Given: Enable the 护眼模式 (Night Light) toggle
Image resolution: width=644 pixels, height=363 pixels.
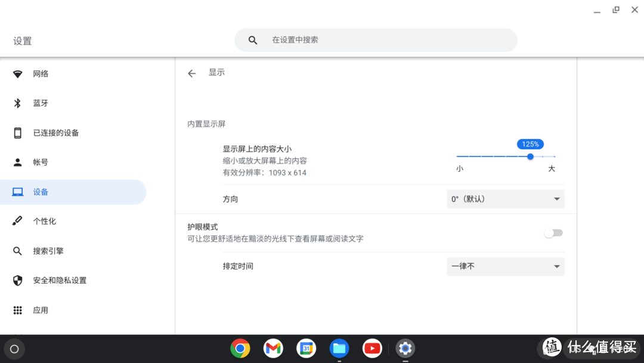Looking at the screenshot, I should 553,233.
